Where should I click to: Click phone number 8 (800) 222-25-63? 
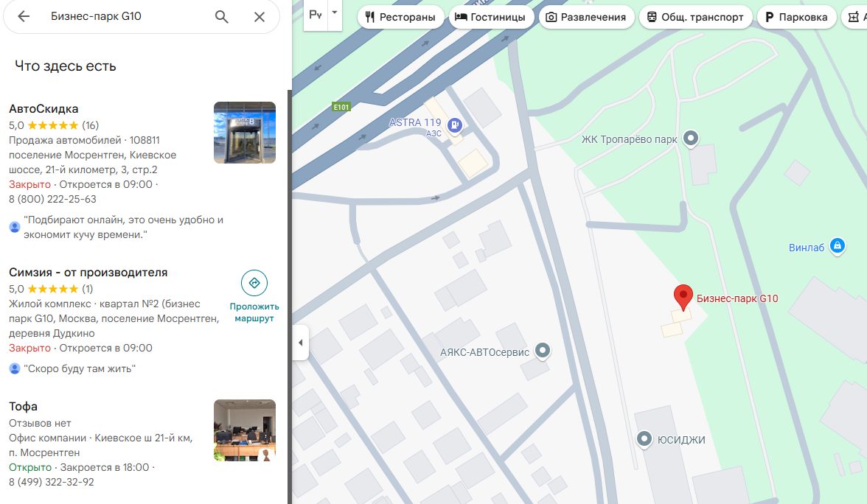coord(52,199)
